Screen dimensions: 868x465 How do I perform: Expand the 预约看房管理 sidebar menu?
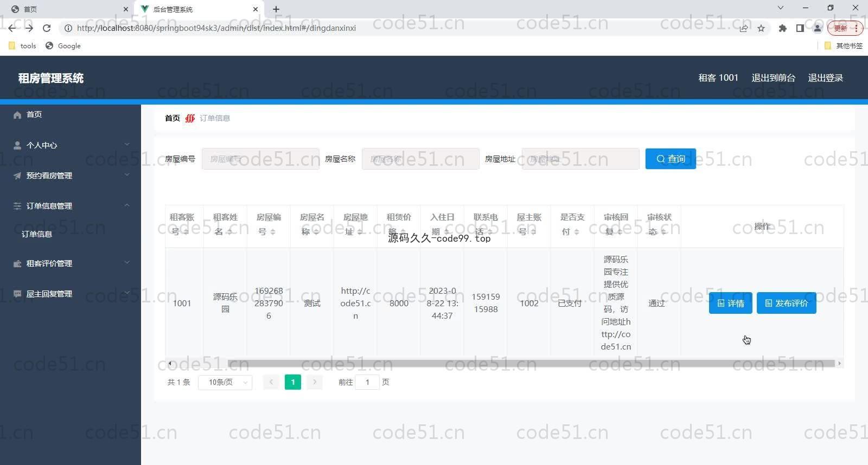(x=71, y=176)
